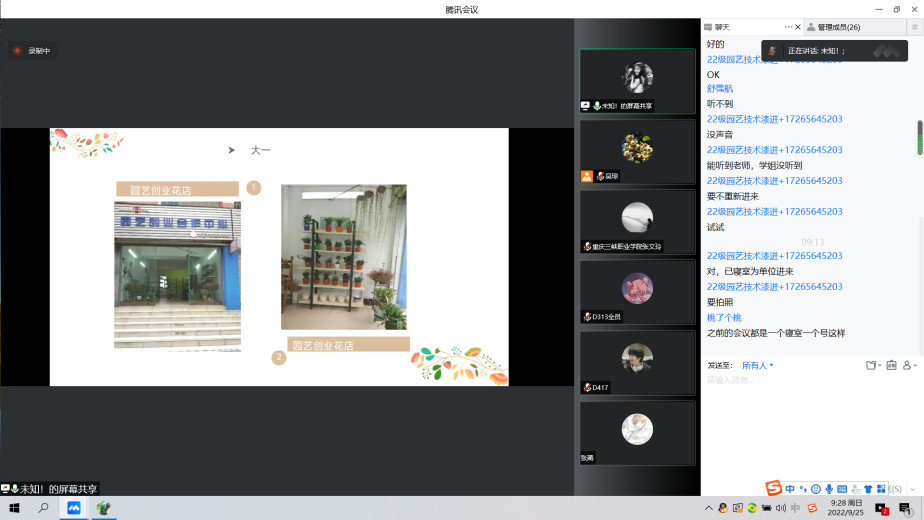Open the side panel hamburger menu

[x=913, y=27]
